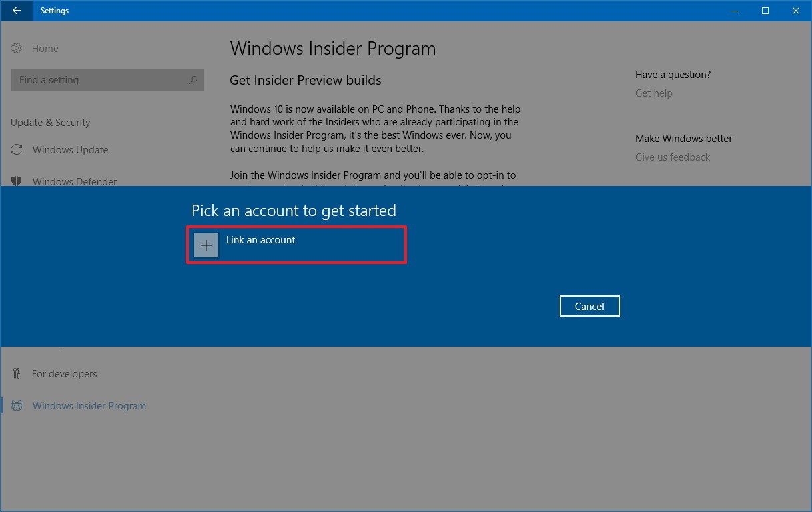Open the Give us feedback link
The height and width of the screenshot is (512, 812).
click(x=673, y=157)
